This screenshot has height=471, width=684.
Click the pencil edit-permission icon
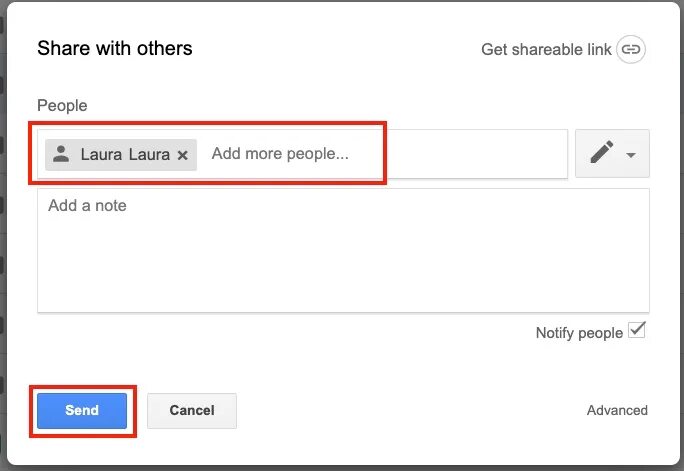point(602,153)
